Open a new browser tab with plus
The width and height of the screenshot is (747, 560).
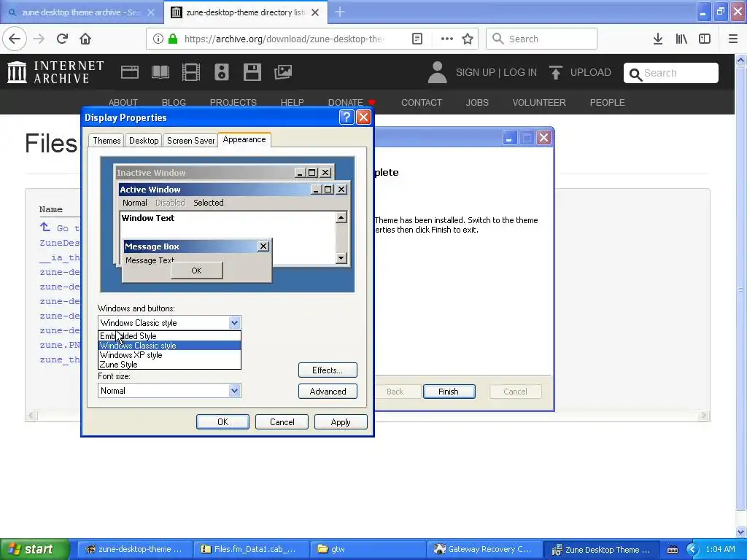(x=340, y=12)
